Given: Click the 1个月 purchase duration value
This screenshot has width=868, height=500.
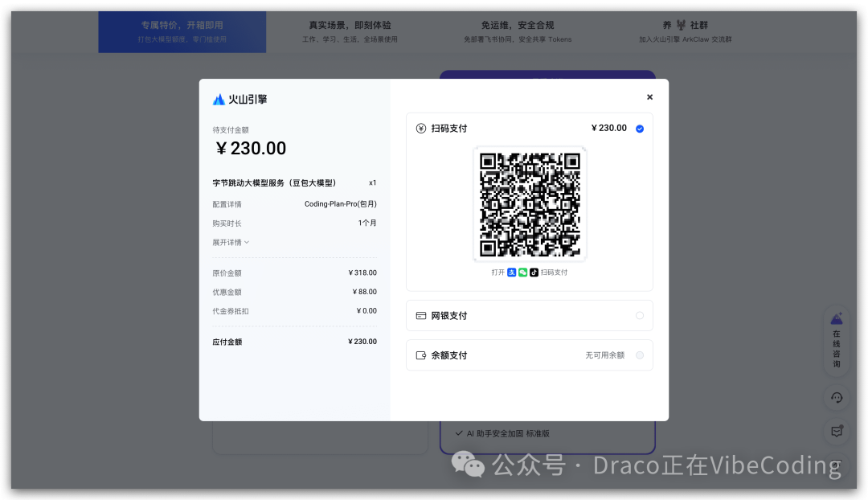Looking at the screenshot, I should click(x=367, y=223).
